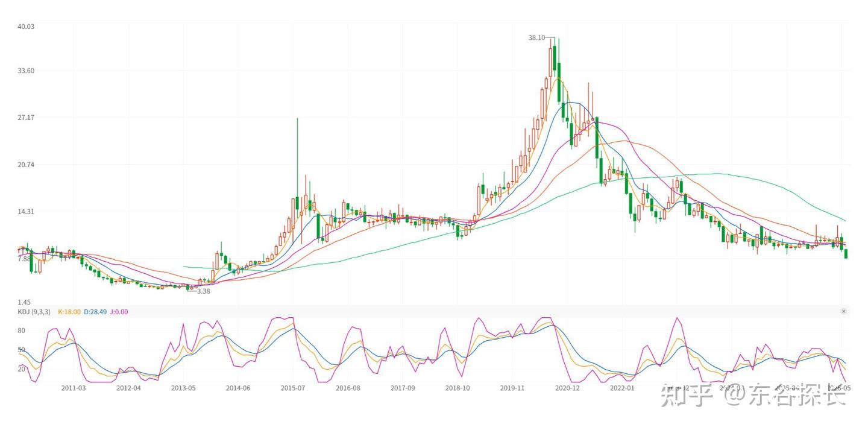
Task: Click the 40.03 price axis label
Action: tap(26, 27)
